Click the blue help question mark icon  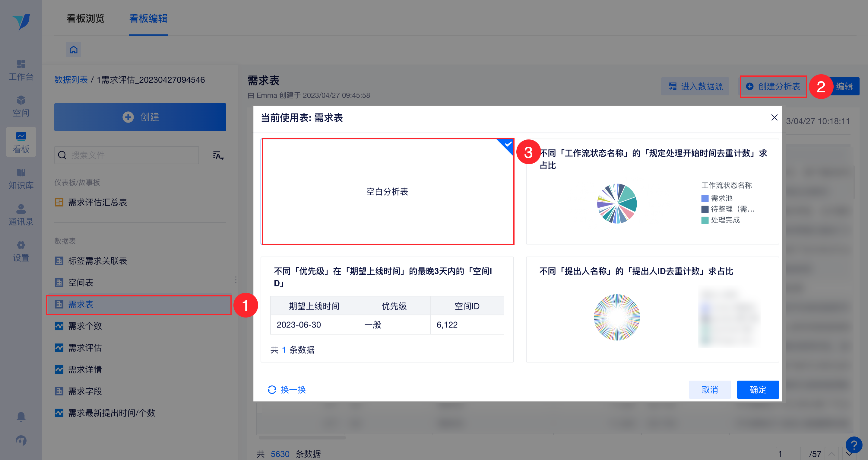(854, 445)
